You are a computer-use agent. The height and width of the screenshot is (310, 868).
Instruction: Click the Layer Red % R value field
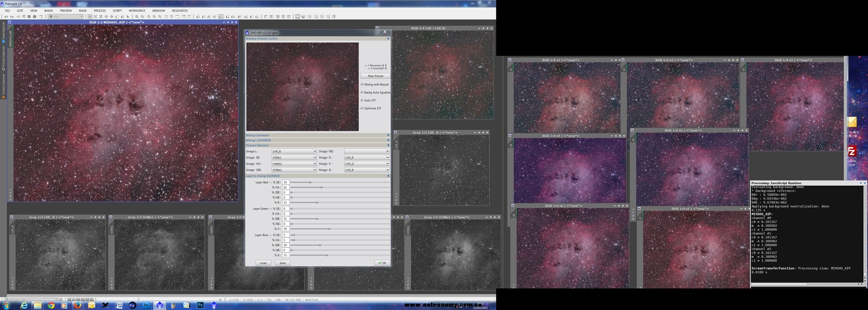pos(286,203)
